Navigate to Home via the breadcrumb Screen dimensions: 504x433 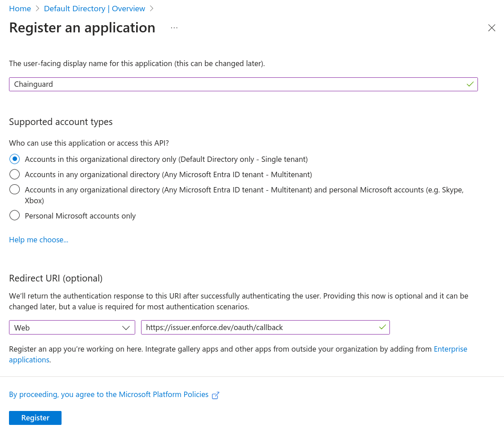(x=20, y=8)
